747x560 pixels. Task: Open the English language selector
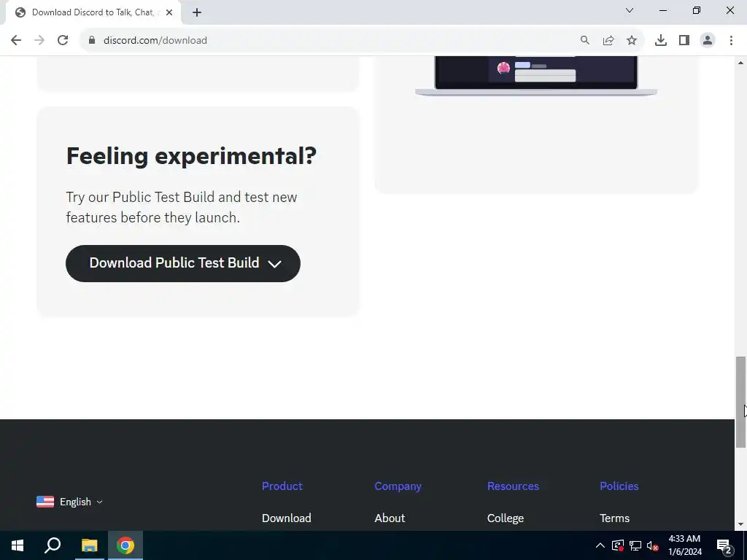pyautogui.click(x=69, y=502)
